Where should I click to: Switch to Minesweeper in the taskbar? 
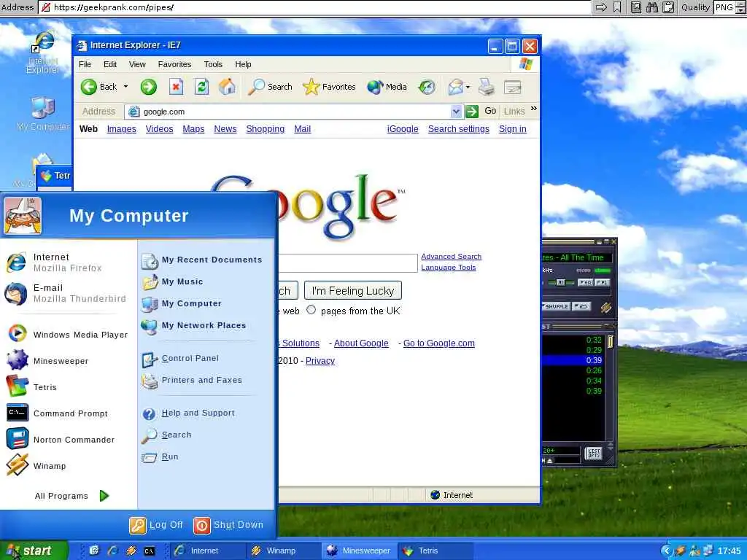[x=359, y=551]
